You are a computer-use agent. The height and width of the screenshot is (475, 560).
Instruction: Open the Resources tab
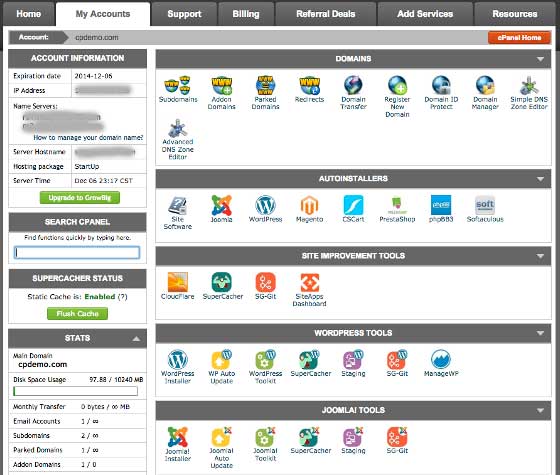click(515, 14)
